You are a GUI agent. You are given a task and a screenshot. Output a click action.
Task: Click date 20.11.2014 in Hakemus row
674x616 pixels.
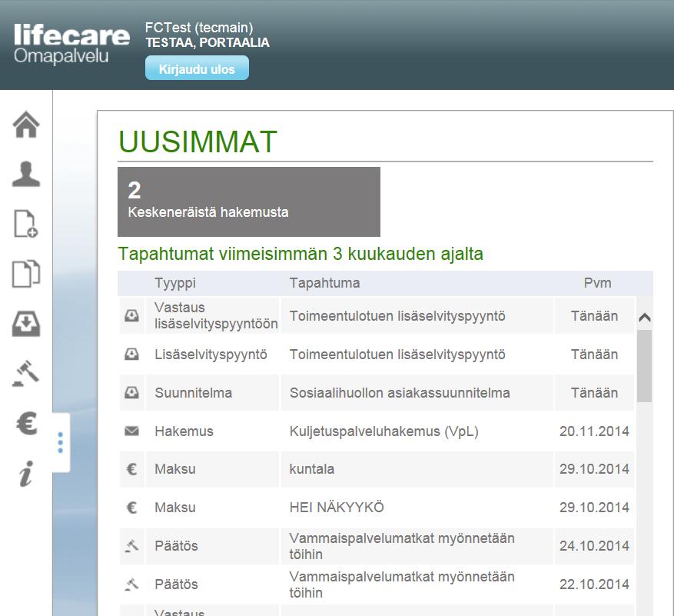click(x=594, y=431)
